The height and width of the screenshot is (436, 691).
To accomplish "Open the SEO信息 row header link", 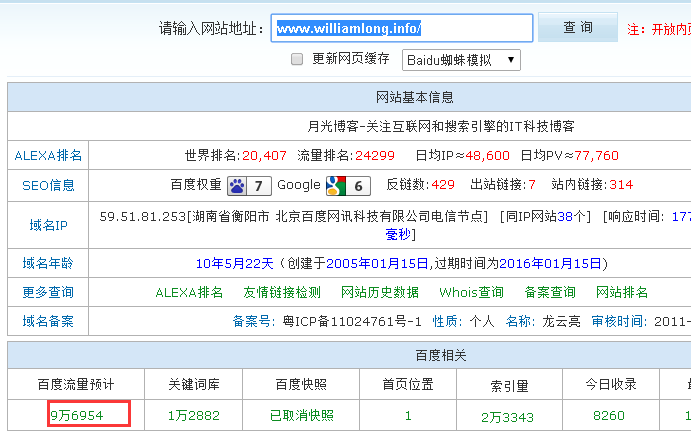I will [48, 186].
